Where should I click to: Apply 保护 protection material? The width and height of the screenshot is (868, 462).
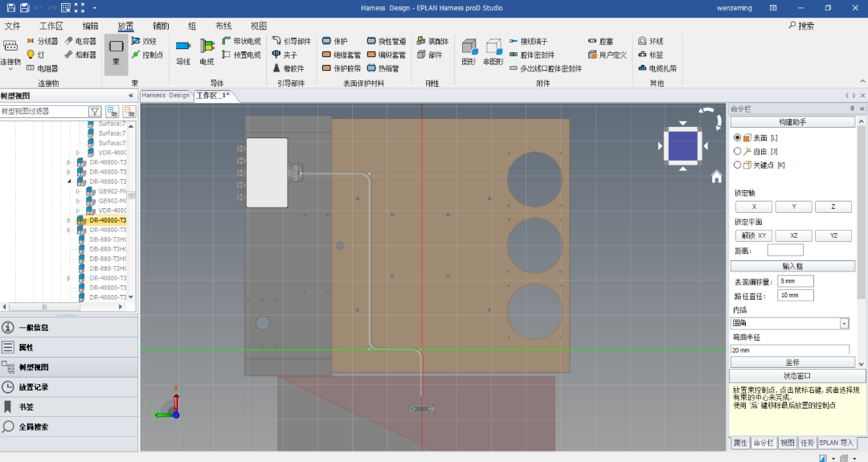[x=335, y=41]
